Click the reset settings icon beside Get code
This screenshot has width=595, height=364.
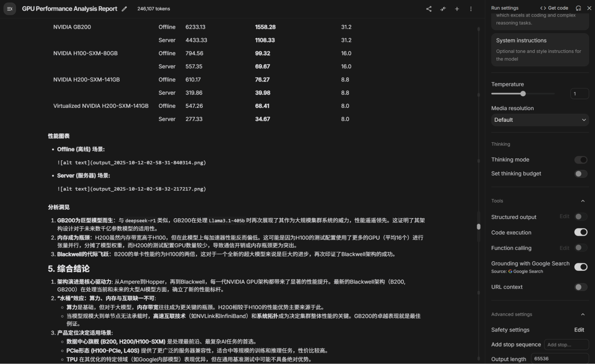click(578, 8)
